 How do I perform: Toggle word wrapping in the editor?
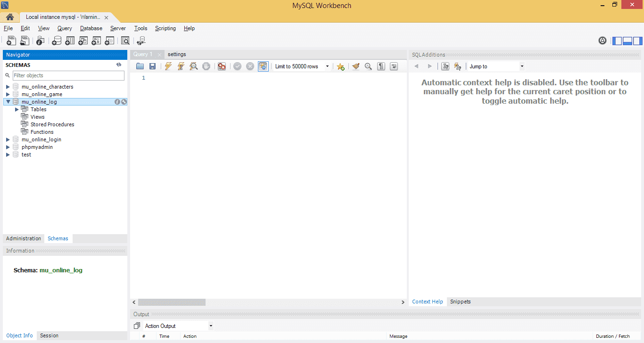tap(394, 66)
